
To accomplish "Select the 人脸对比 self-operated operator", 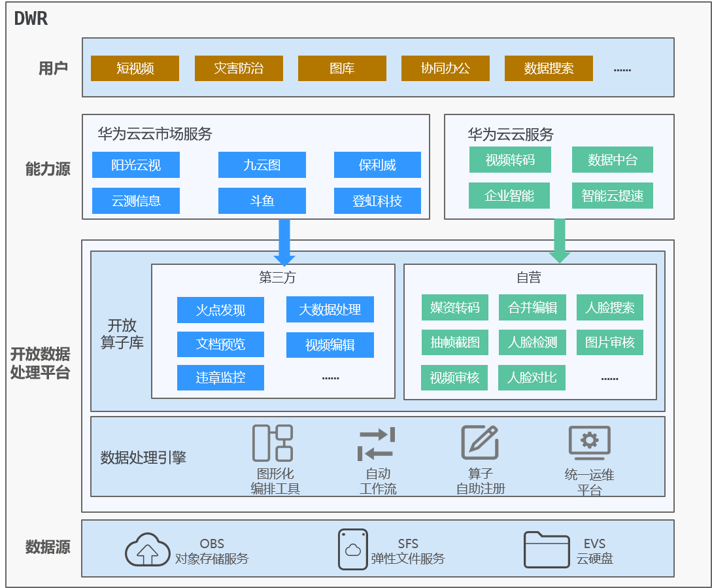I will click(532, 377).
